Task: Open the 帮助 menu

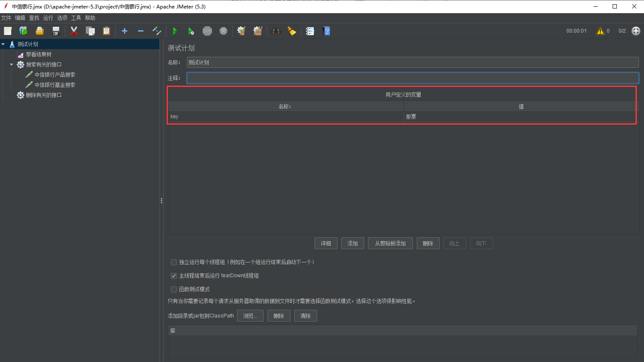Action: point(90,18)
